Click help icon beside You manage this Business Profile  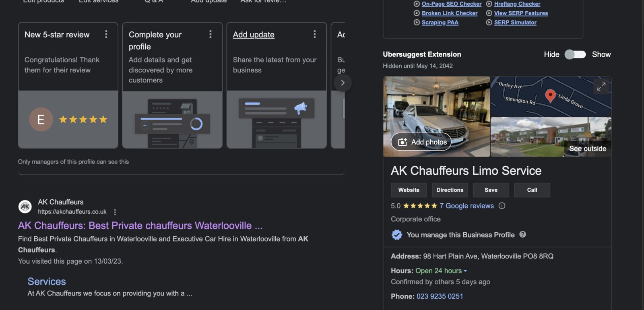pos(523,234)
